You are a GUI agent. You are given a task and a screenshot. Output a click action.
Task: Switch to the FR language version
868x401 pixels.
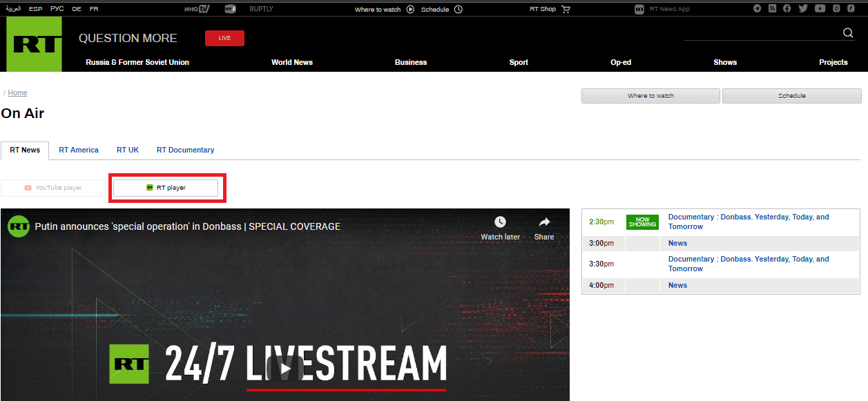point(94,9)
